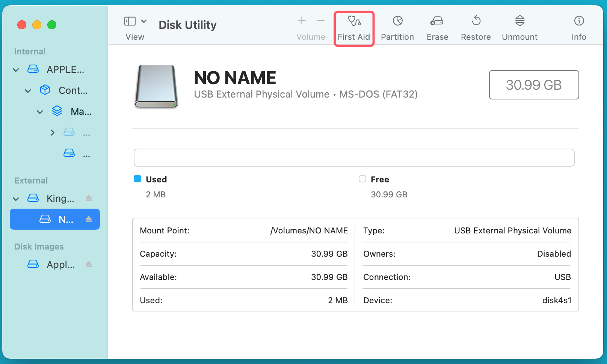Click the Remove Volume minus icon
607x364 pixels.
320,21
